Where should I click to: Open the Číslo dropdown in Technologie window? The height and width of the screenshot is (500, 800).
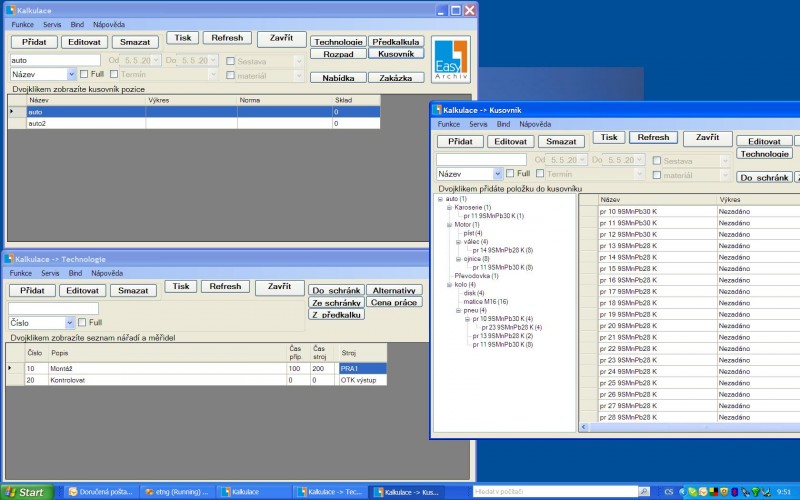click(70, 323)
